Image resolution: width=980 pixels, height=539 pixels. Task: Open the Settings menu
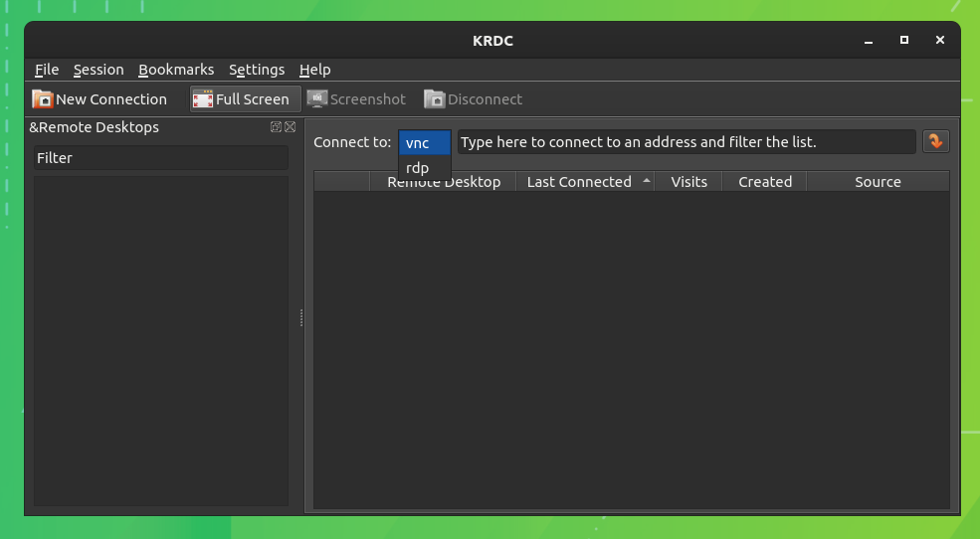point(257,70)
